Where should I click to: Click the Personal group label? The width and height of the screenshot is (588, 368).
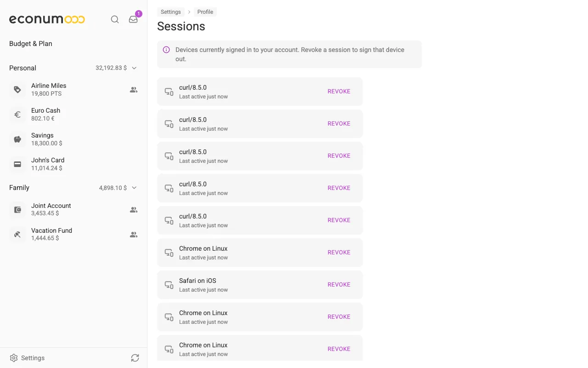pyautogui.click(x=23, y=68)
